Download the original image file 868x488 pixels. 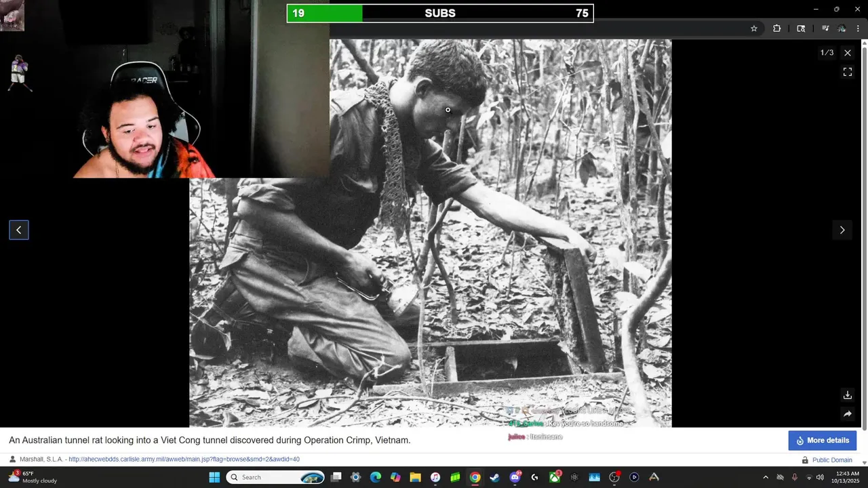click(x=848, y=395)
